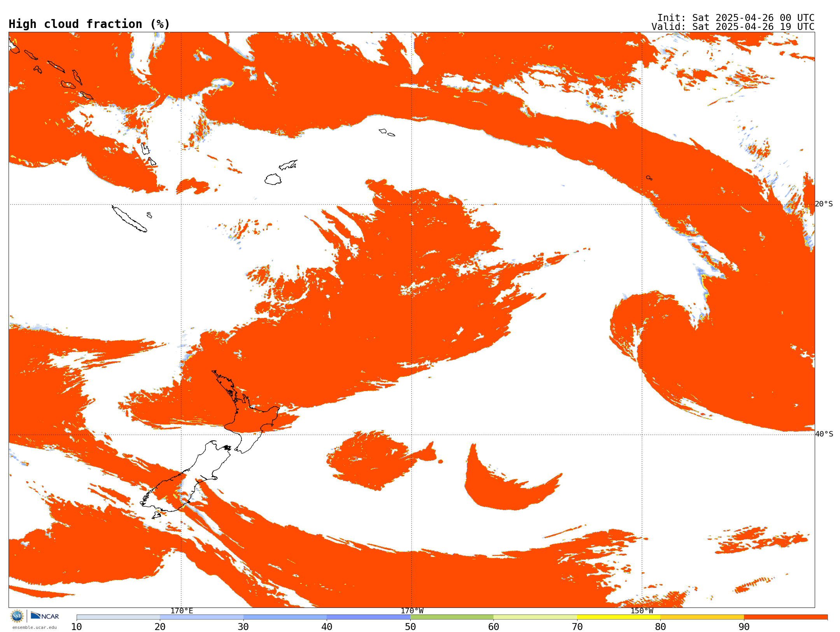840x632 pixels.
Task: Click the 170°W longitude label
Action: pyautogui.click(x=412, y=611)
